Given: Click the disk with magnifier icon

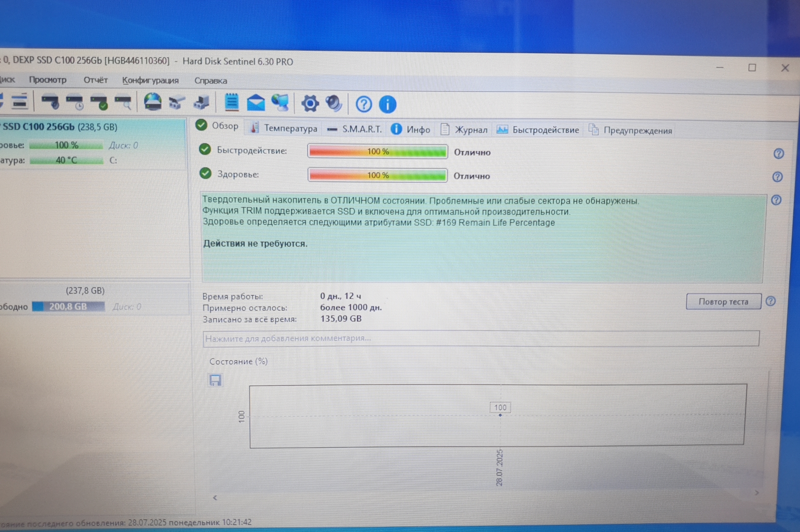Looking at the screenshot, I should coord(123,102).
